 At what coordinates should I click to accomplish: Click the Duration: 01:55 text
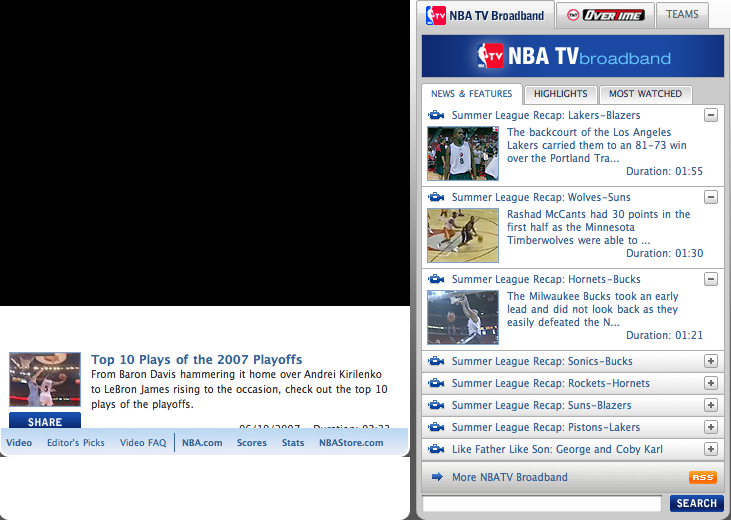click(x=664, y=171)
